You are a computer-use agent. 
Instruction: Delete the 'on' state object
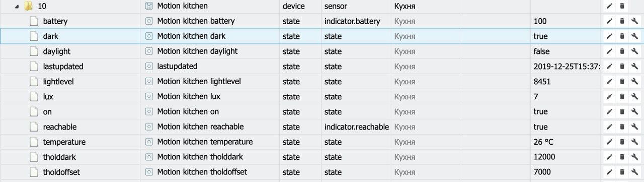(x=622, y=111)
